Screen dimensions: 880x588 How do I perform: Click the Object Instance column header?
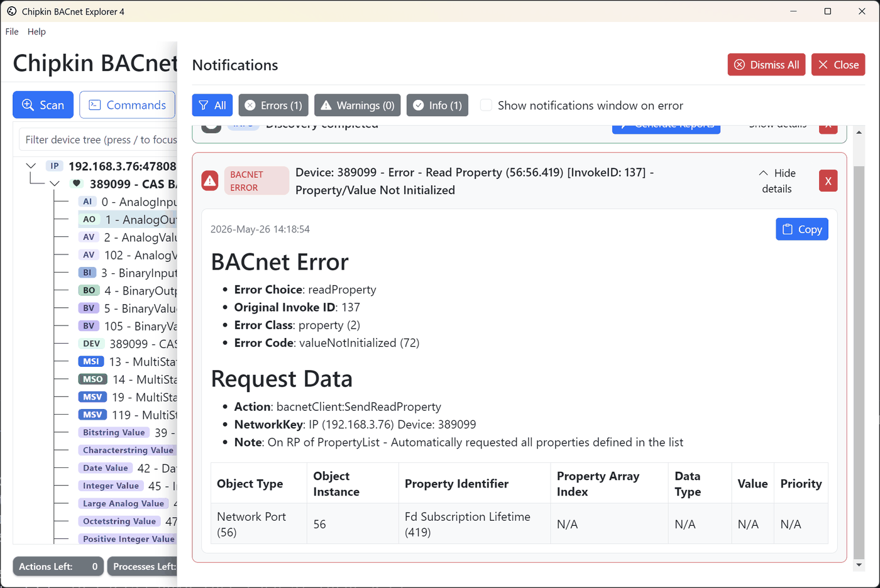(x=353, y=484)
